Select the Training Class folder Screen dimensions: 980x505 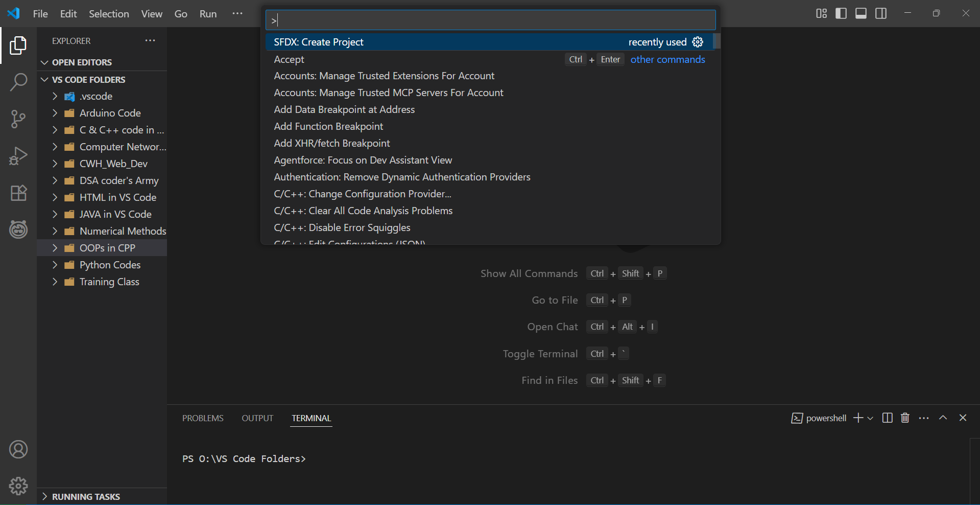102,282
